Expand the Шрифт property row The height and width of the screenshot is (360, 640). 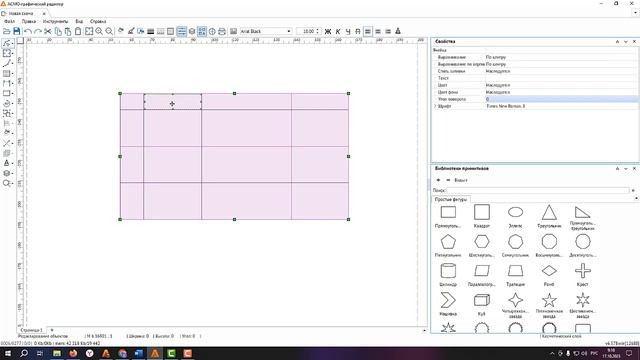coord(435,106)
